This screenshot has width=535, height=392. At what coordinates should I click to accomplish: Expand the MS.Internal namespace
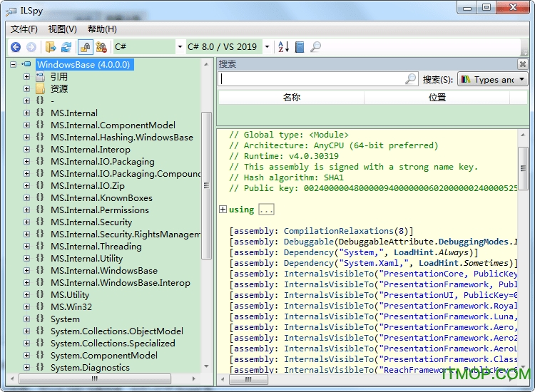click(x=26, y=113)
